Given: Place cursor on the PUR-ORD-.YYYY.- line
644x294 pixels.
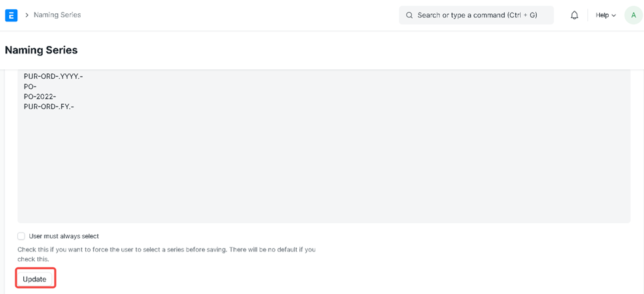Looking at the screenshot, I should (53, 77).
